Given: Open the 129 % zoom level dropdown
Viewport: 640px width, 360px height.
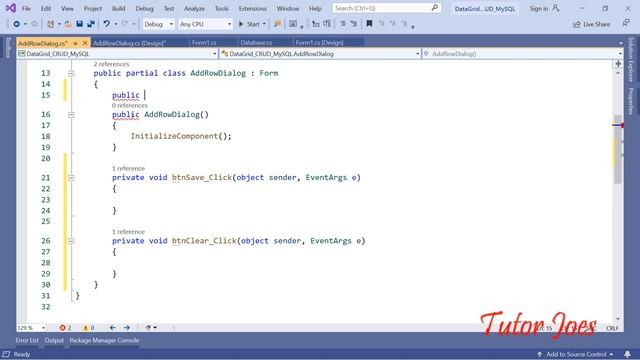Looking at the screenshot, I should [x=31, y=328].
